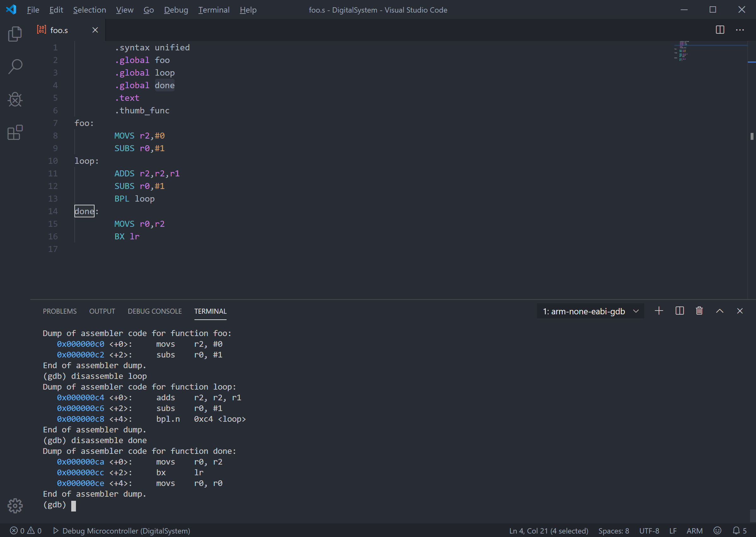
Task: Open the arm-none-eabi-gdb terminal dropdown
Action: tap(590, 311)
